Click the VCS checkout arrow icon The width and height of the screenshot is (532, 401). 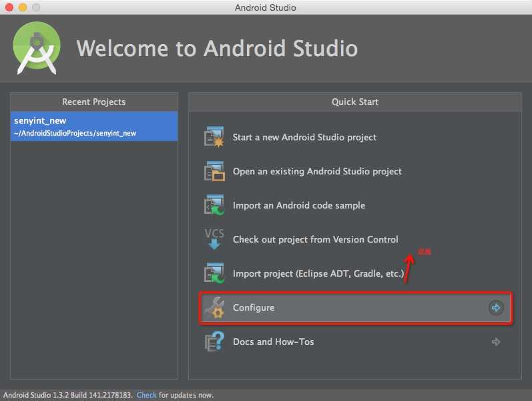click(x=214, y=239)
